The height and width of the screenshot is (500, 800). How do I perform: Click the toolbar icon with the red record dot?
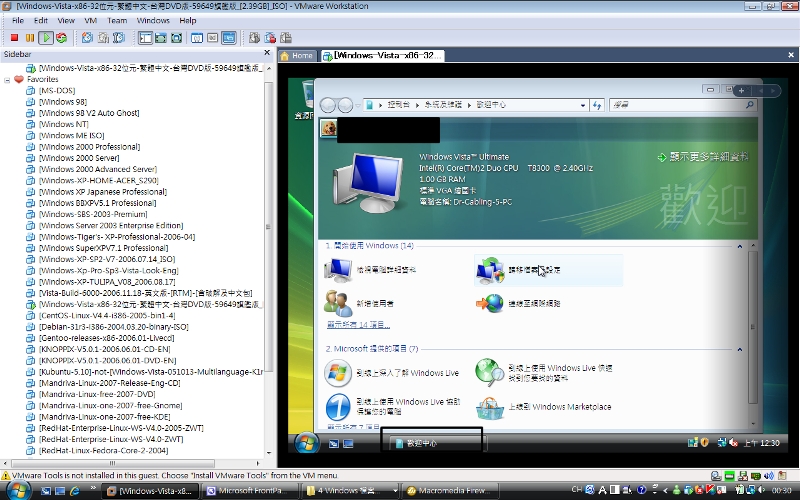[270, 38]
